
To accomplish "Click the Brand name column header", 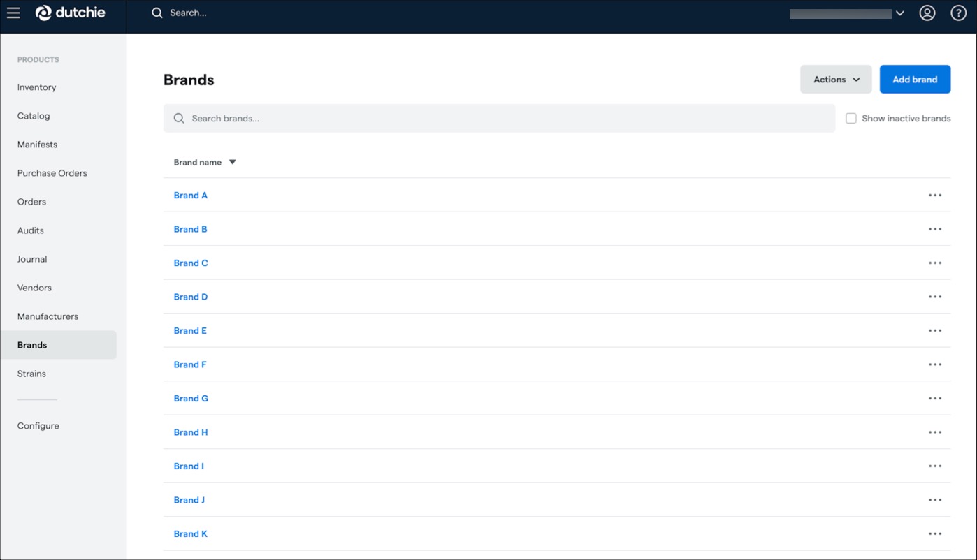I will [198, 162].
